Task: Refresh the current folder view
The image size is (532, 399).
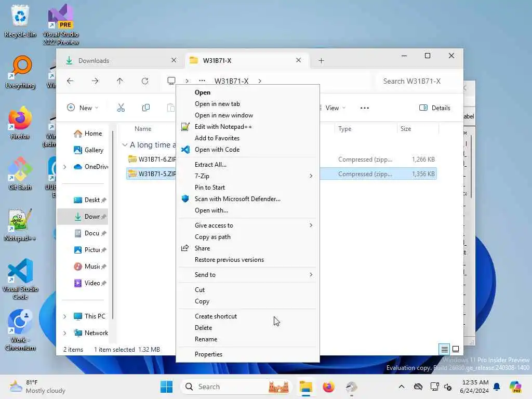Action: 145,81
